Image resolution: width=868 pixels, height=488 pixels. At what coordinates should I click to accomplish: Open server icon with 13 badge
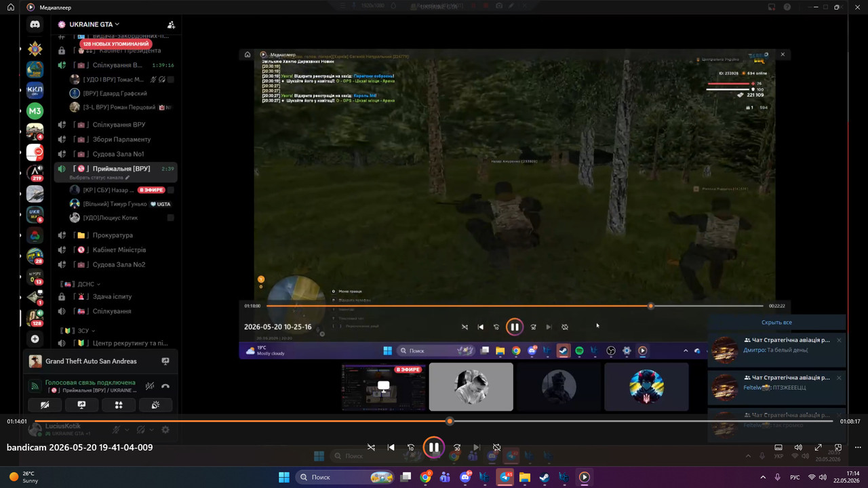pos(35,277)
